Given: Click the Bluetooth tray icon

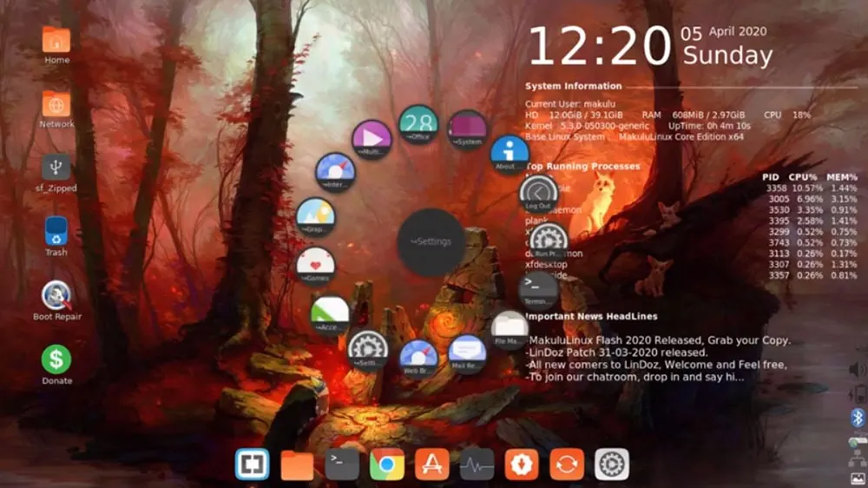Looking at the screenshot, I should 858,418.
